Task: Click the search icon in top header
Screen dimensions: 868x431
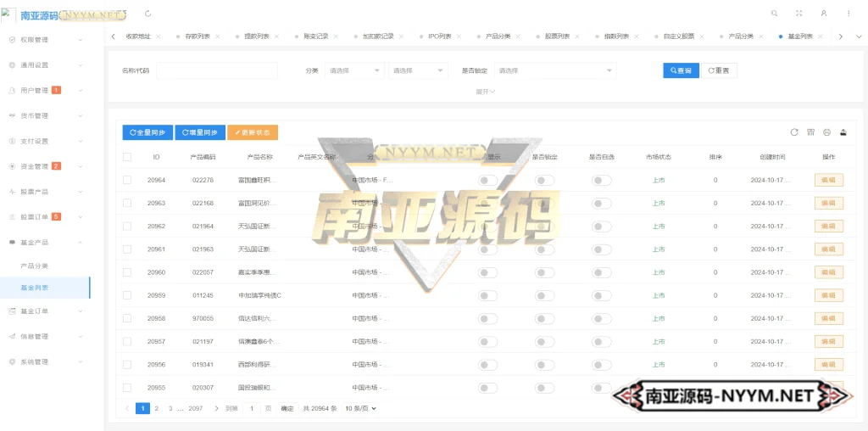Action: point(774,14)
